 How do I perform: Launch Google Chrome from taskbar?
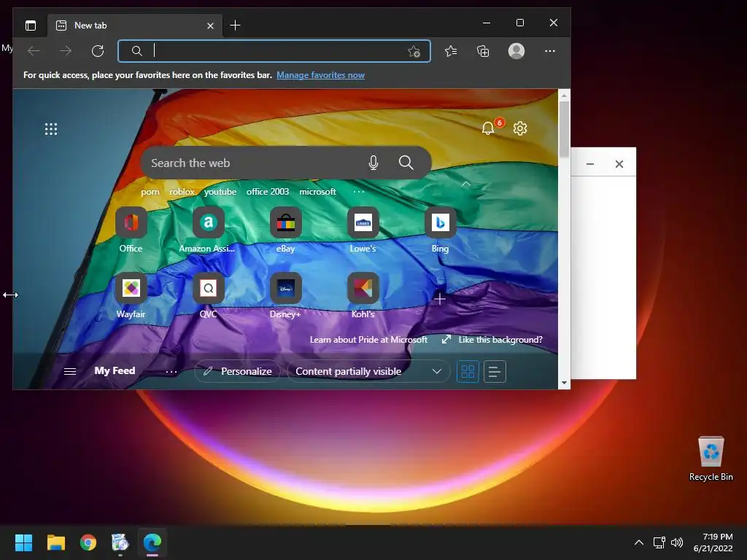(x=88, y=542)
